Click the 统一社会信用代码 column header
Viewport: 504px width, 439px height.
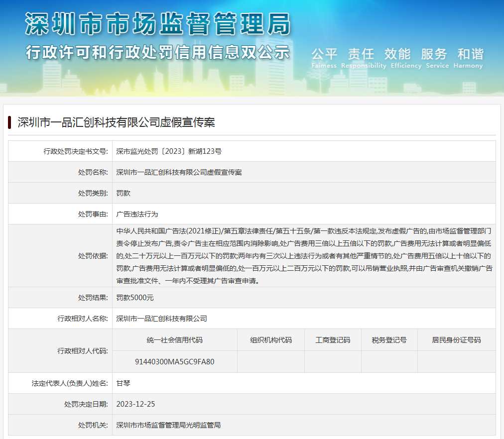[x=174, y=340]
